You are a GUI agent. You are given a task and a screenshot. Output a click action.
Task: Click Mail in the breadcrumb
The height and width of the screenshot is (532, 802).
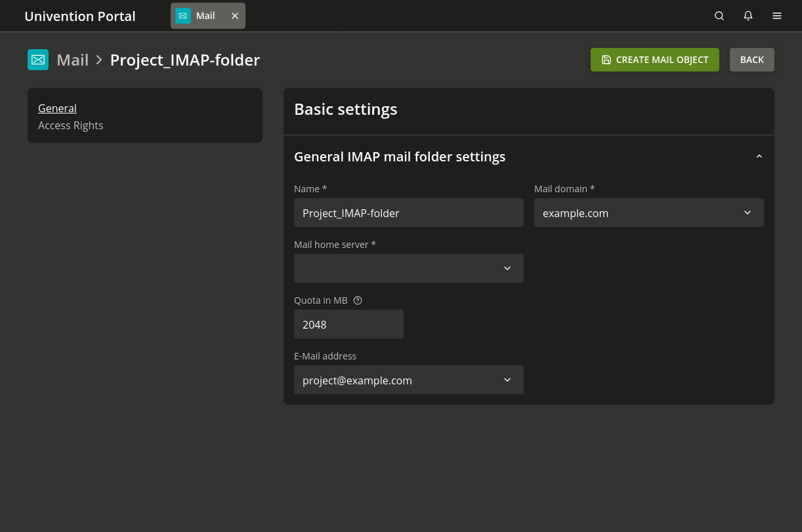click(72, 60)
